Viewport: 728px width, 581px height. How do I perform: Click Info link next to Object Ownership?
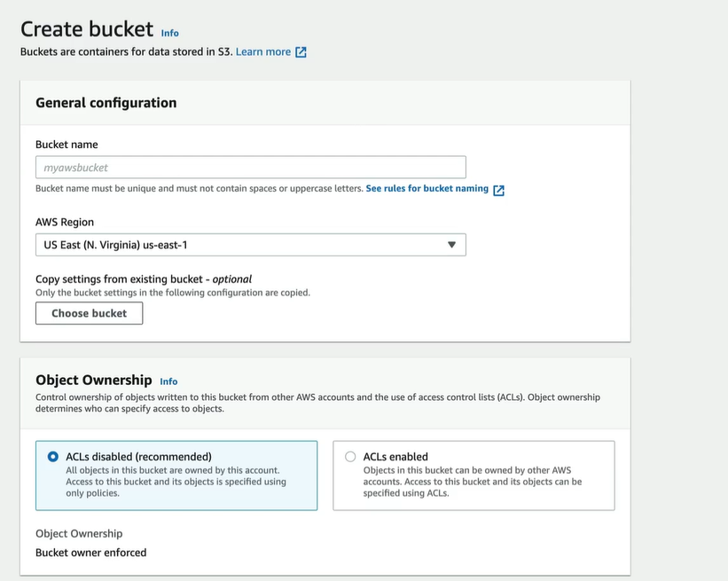point(168,381)
